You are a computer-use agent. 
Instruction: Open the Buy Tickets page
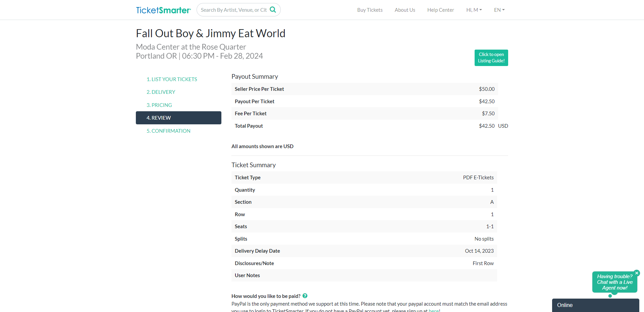click(370, 10)
